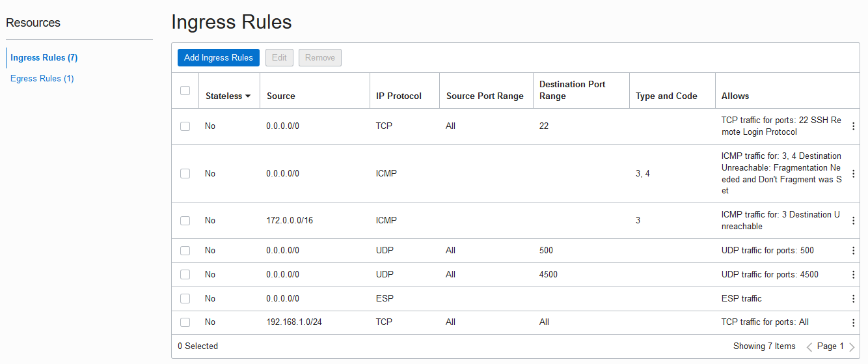
Task: Open Egress Rules (1) resource
Action: pyautogui.click(x=42, y=79)
